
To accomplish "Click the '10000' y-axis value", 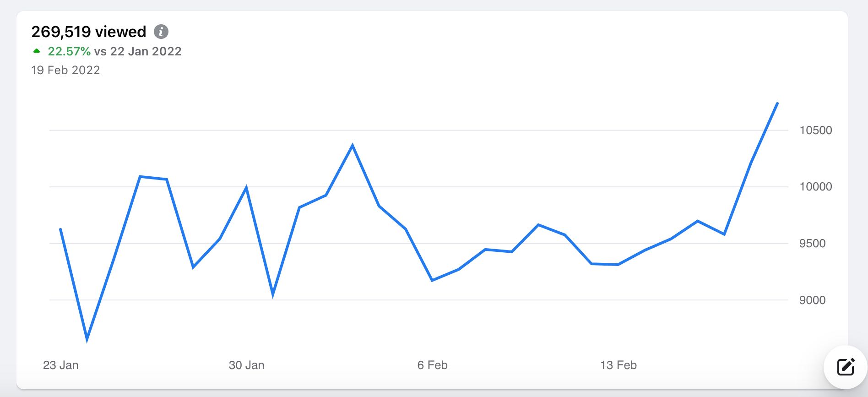I will pos(816,187).
